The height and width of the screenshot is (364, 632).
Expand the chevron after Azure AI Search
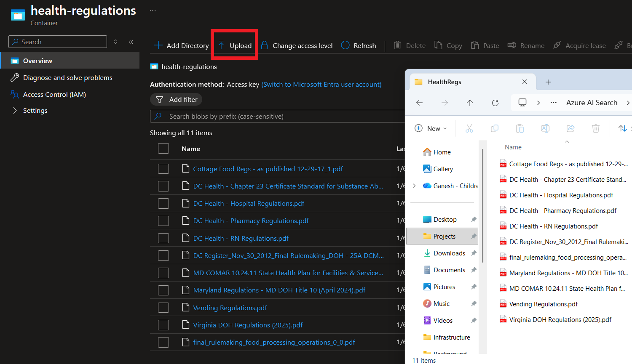pos(628,103)
